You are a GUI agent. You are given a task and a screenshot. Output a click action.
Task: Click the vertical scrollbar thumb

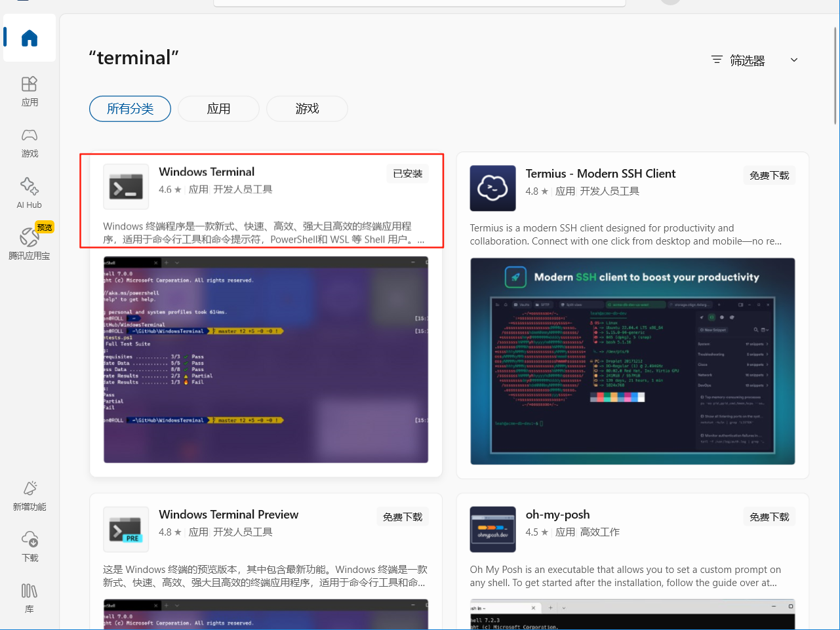(835, 75)
